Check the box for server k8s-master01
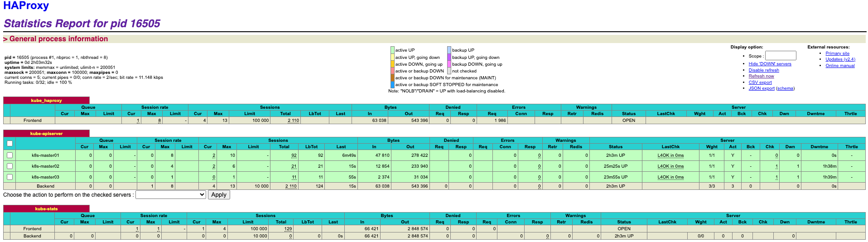The width and height of the screenshot is (868, 242). pos(10,155)
